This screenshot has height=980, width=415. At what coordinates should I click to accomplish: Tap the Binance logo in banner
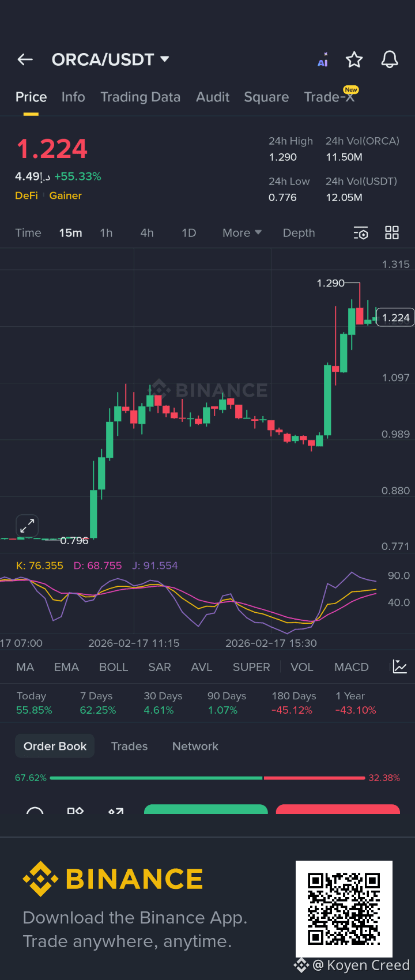tap(113, 879)
